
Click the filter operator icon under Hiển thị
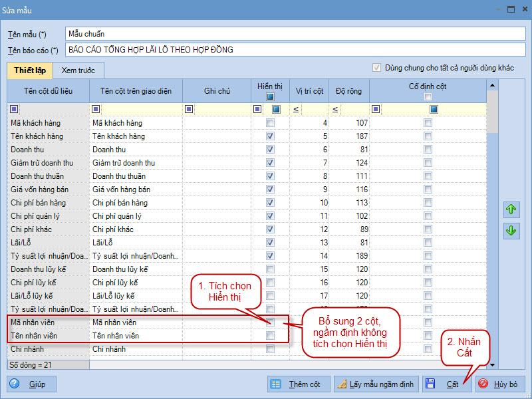257,109
